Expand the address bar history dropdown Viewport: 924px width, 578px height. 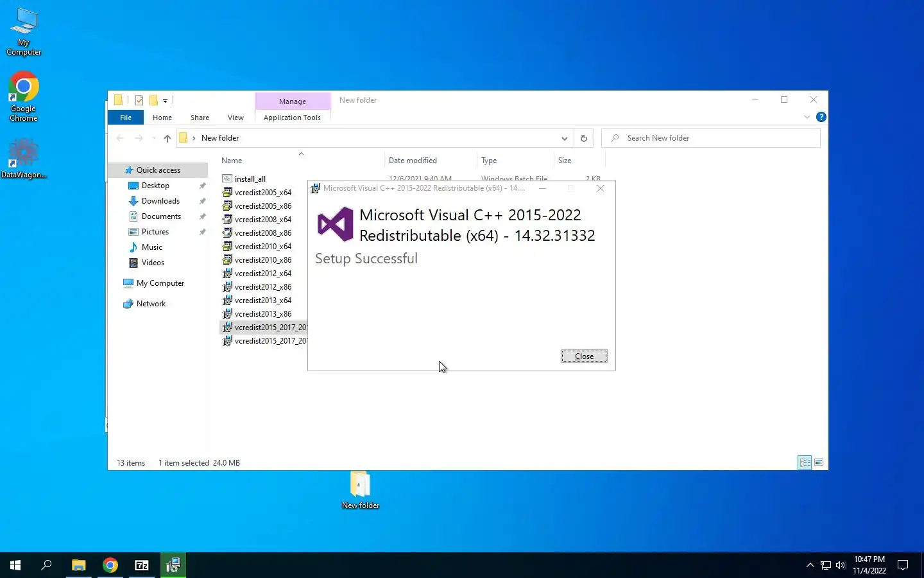click(564, 138)
